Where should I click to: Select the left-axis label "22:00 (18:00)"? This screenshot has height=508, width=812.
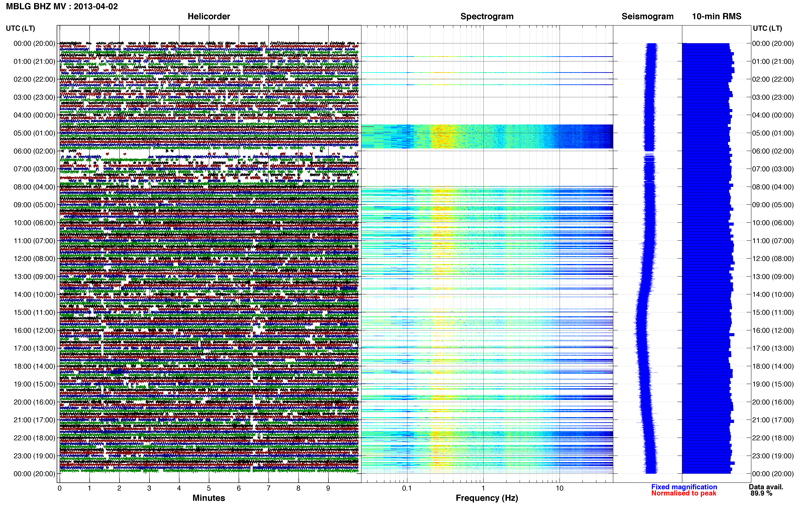(x=34, y=438)
